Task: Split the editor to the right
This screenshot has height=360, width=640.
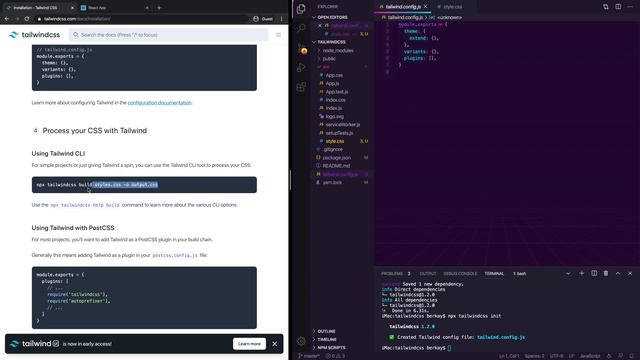Action: (618, 7)
